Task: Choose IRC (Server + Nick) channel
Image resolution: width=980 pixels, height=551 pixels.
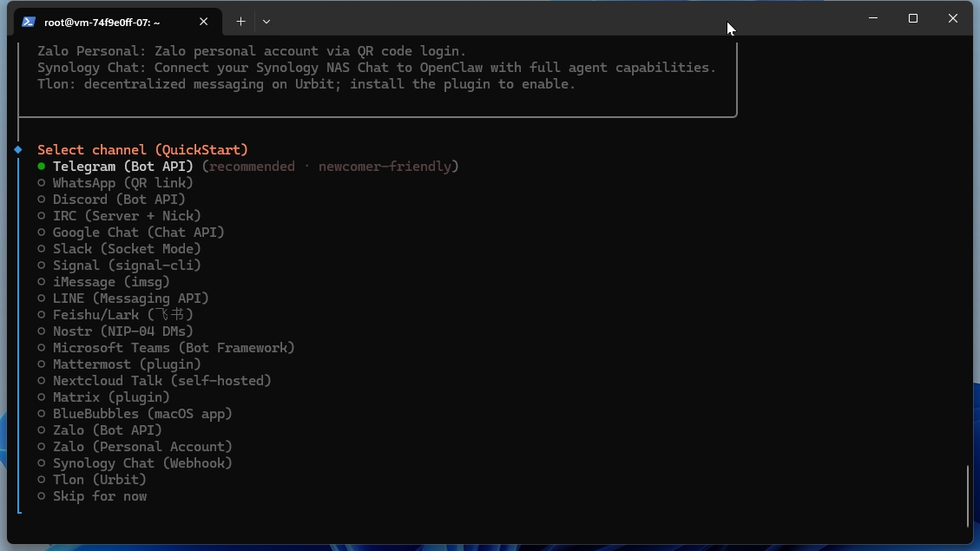Action: click(120, 215)
